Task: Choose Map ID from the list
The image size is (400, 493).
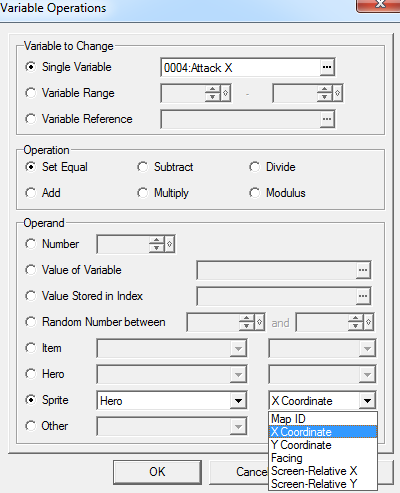Action: 323,419
